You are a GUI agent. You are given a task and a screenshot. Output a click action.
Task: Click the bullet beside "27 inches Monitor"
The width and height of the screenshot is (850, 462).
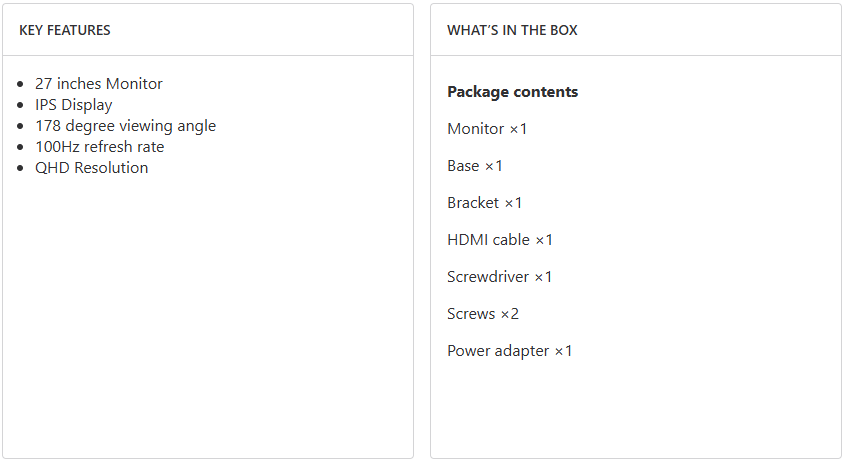tap(22, 85)
